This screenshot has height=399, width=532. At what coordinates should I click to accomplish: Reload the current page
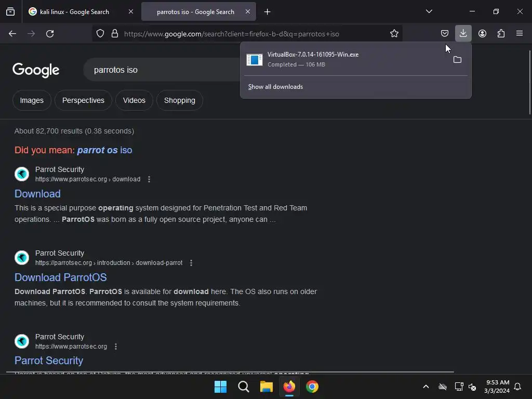click(x=50, y=34)
